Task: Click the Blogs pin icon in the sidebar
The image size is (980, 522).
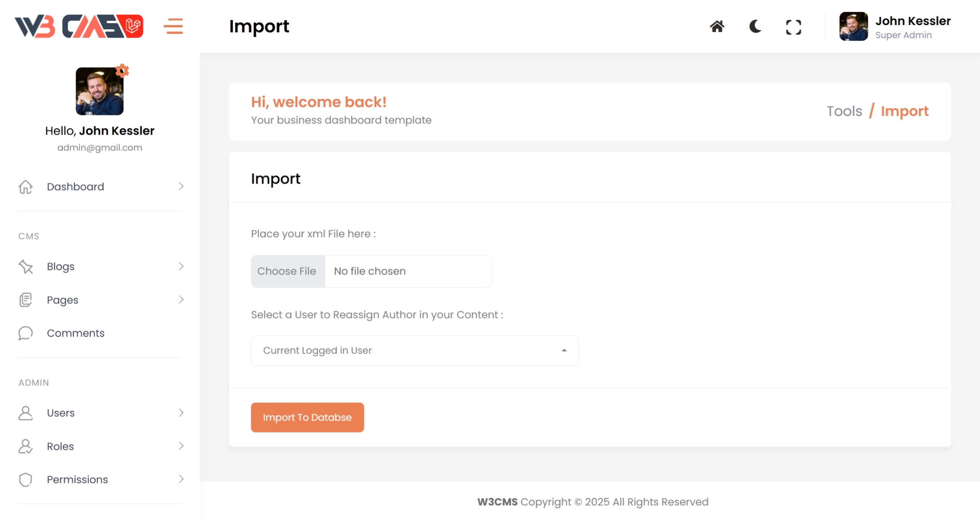Action: coord(25,267)
